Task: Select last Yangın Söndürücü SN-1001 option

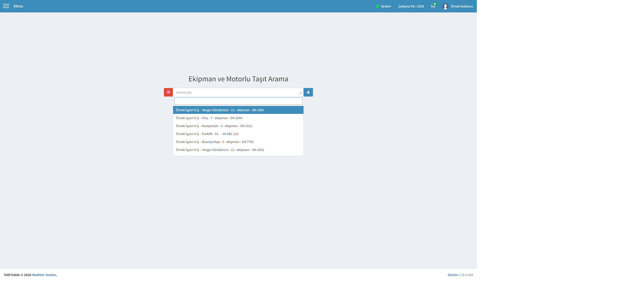Action: (238, 150)
